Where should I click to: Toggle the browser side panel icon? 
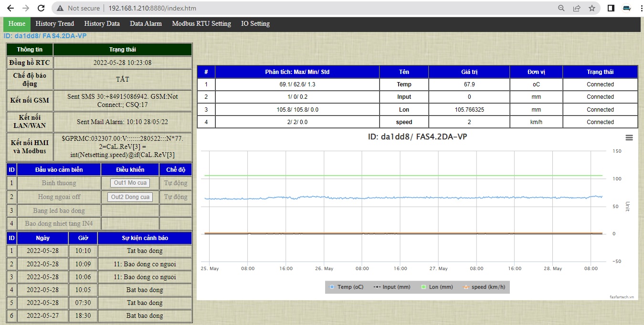[x=611, y=8]
